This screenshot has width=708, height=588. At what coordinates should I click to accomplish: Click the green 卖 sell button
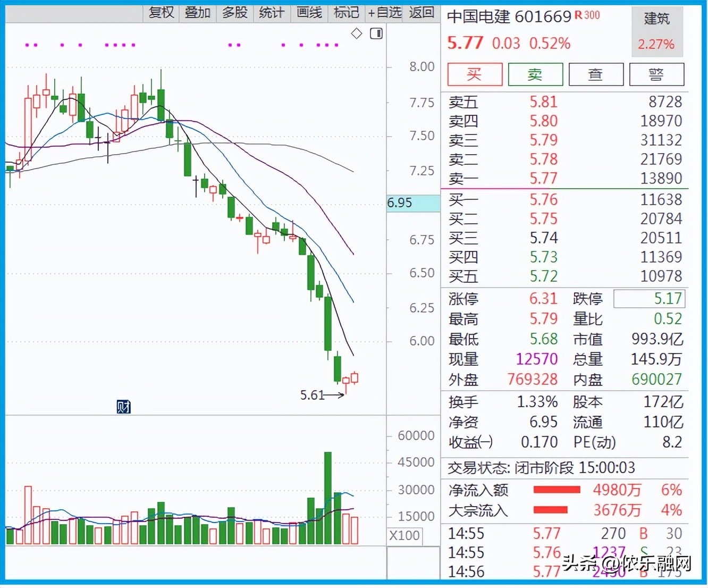coord(535,74)
